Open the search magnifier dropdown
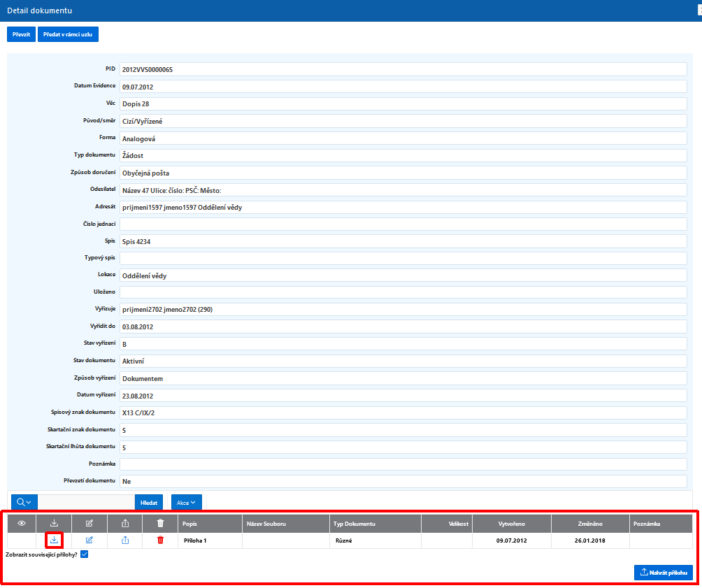Image resolution: width=702 pixels, height=588 pixels. (24, 503)
